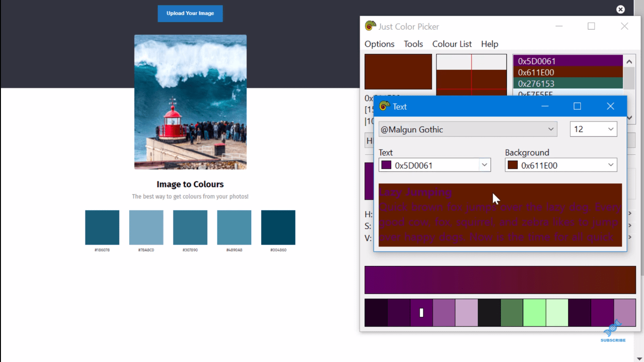Open the @Malgun Gothic font dropdown

[x=468, y=129]
